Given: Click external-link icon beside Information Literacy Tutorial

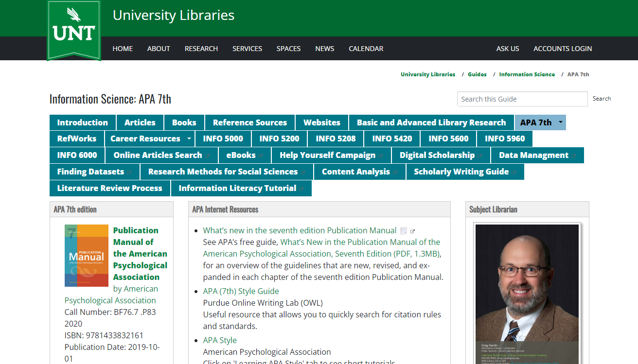Looking at the screenshot, I should [301, 189].
